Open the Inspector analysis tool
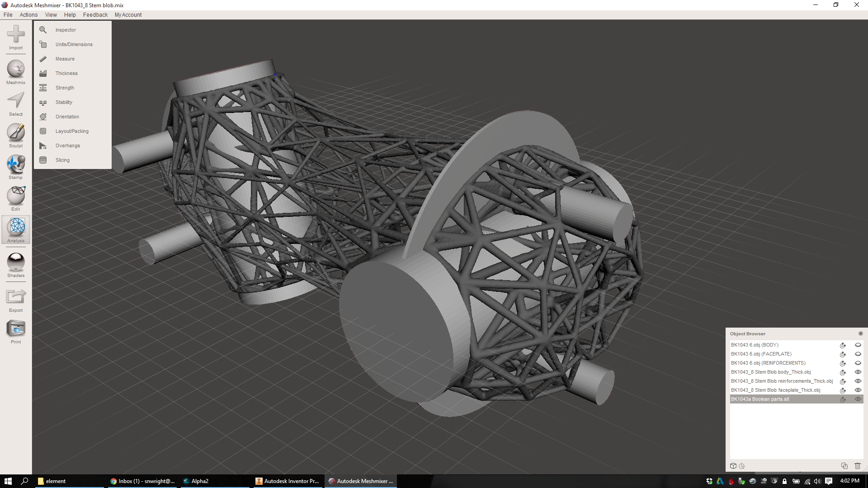 pos(66,30)
